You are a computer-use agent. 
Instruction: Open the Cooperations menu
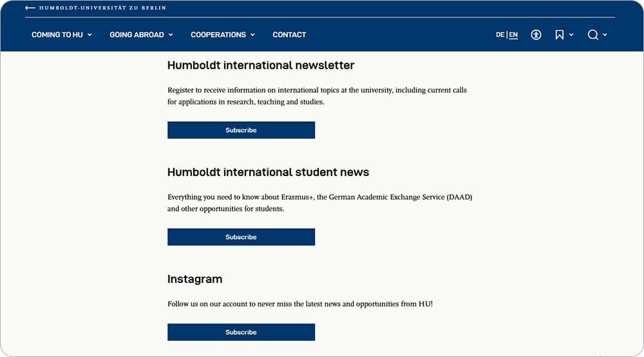point(218,35)
